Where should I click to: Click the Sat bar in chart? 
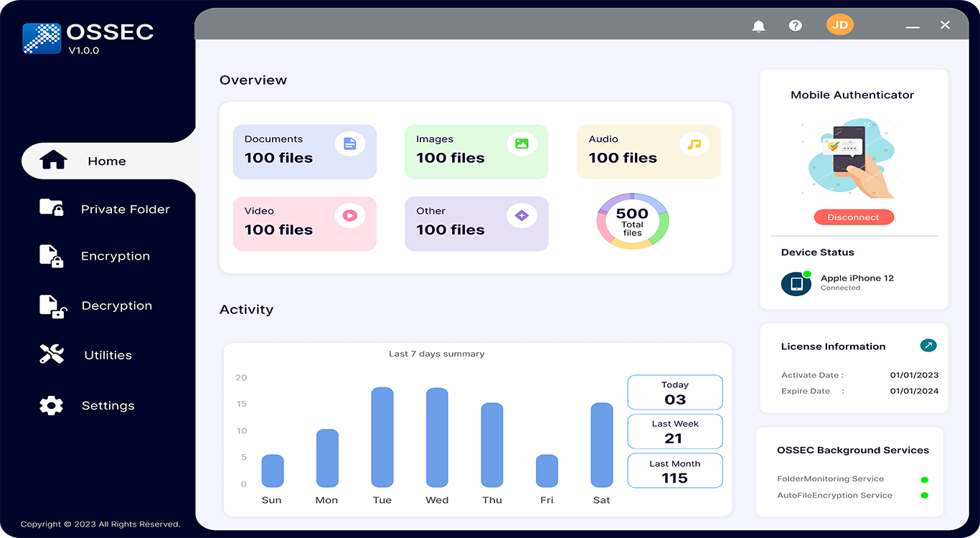point(602,445)
